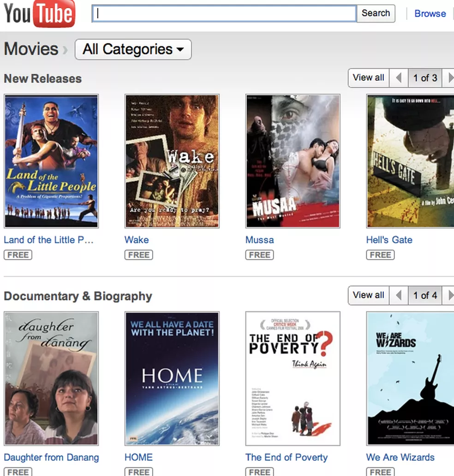454x476 pixels.
Task: Open the Hell's Gate movie page
Action: pos(389,240)
